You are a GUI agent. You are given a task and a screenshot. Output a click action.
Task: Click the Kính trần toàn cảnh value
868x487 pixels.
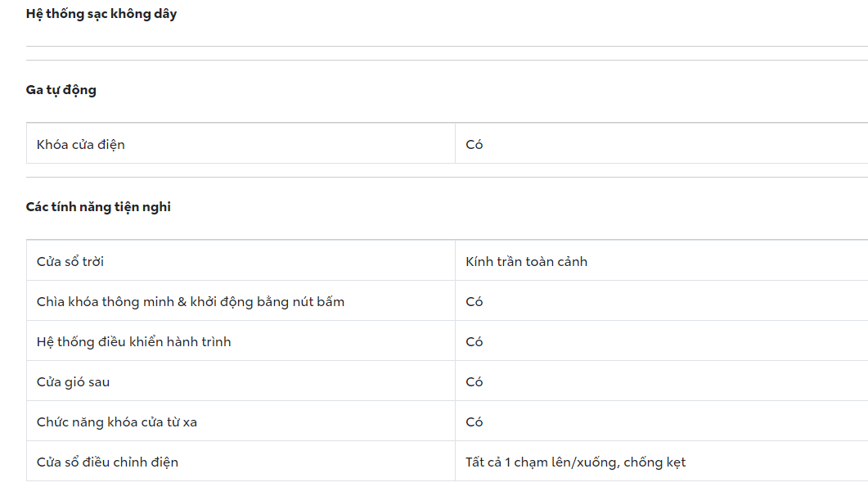point(526,262)
